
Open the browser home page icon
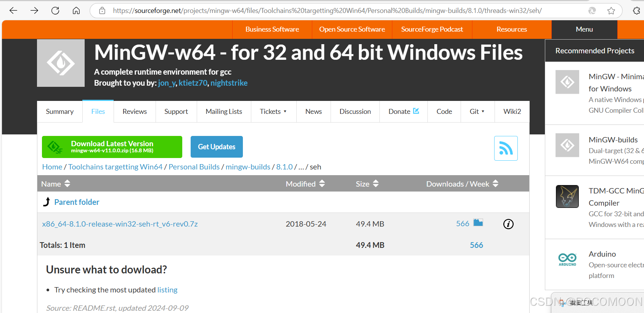coord(76,11)
